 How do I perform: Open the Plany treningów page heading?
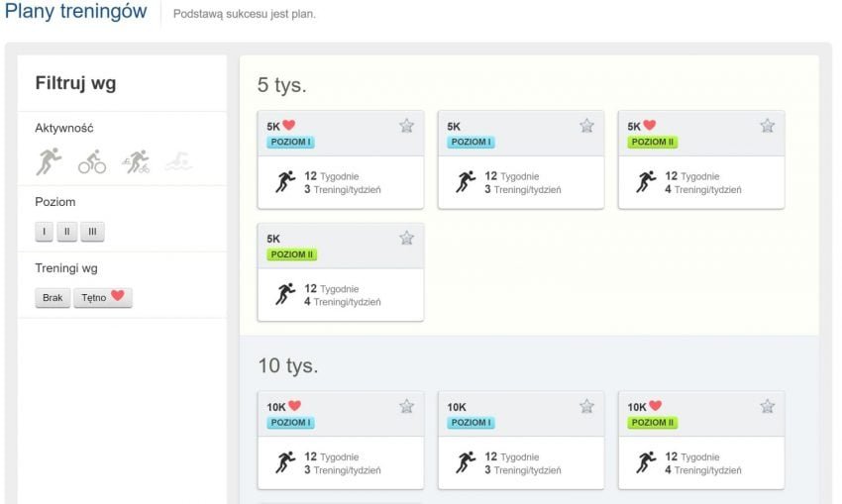pyautogui.click(x=76, y=12)
